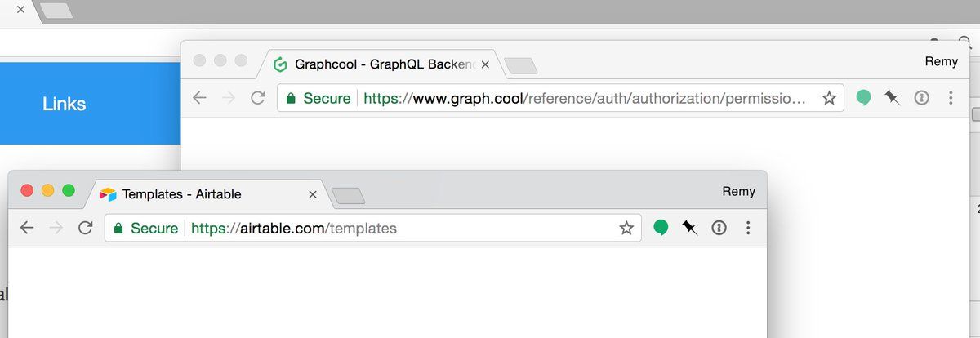Reload the Airtable templates page
The width and height of the screenshot is (980, 338).
(85, 228)
